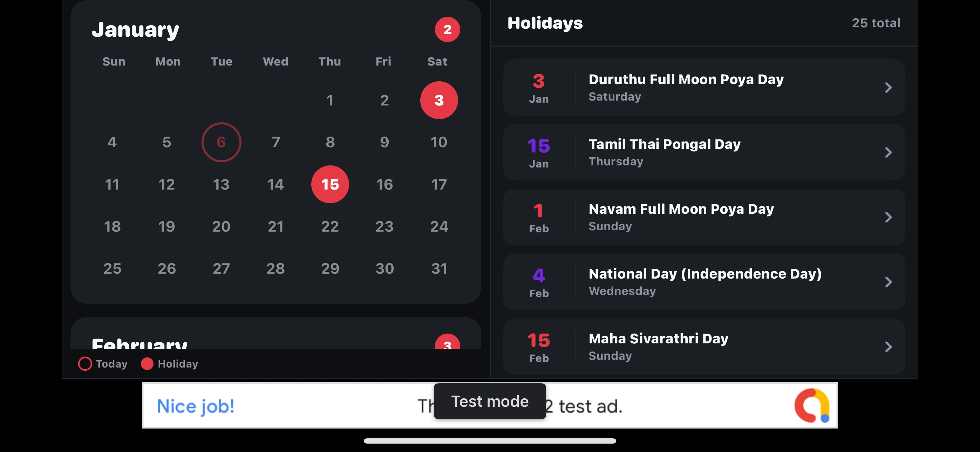Viewport: 980px width, 452px height.
Task: Expand Tamil Thai Pongal Day details
Action: (x=703, y=152)
